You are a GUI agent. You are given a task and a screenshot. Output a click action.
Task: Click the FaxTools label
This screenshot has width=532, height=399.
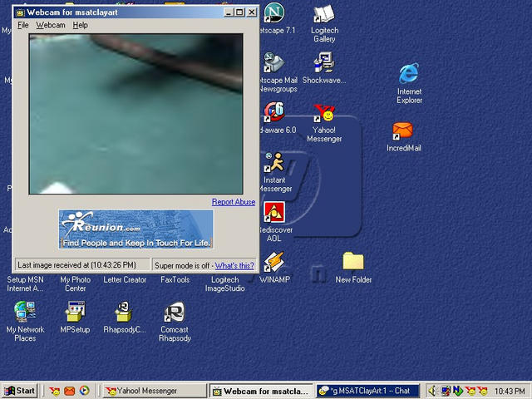point(175,280)
